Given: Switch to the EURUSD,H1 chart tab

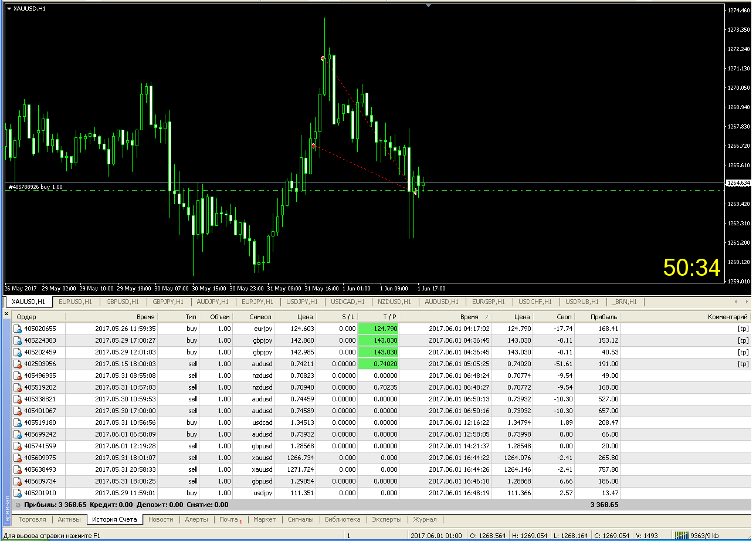Looking at the screenshot, I should point(75,302).
